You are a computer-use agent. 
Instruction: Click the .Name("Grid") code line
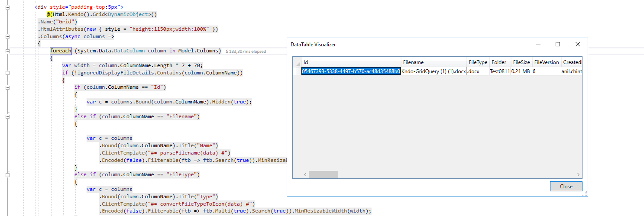coord(58,22)
